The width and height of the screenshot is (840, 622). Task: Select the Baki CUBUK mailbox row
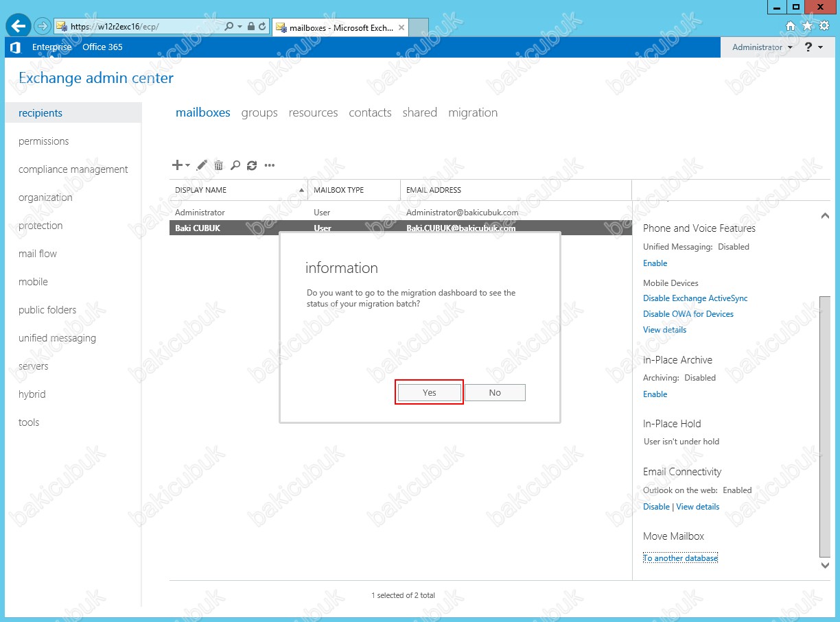point(400,228)
